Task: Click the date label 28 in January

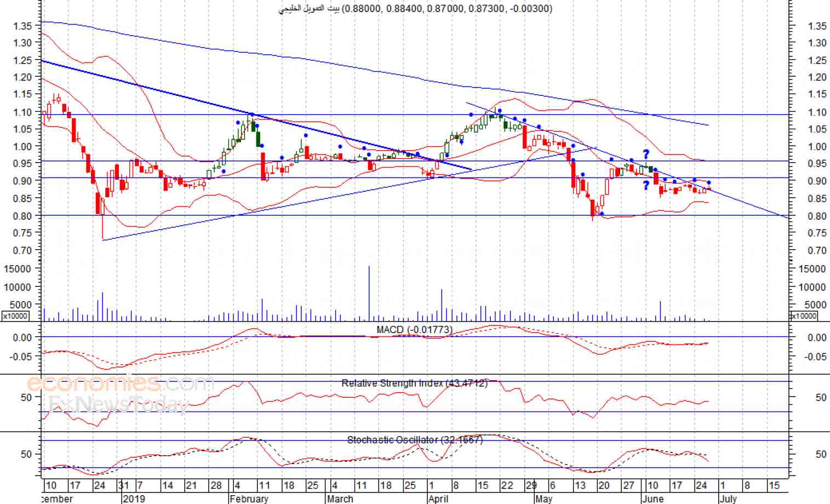Action: (216, 485)
